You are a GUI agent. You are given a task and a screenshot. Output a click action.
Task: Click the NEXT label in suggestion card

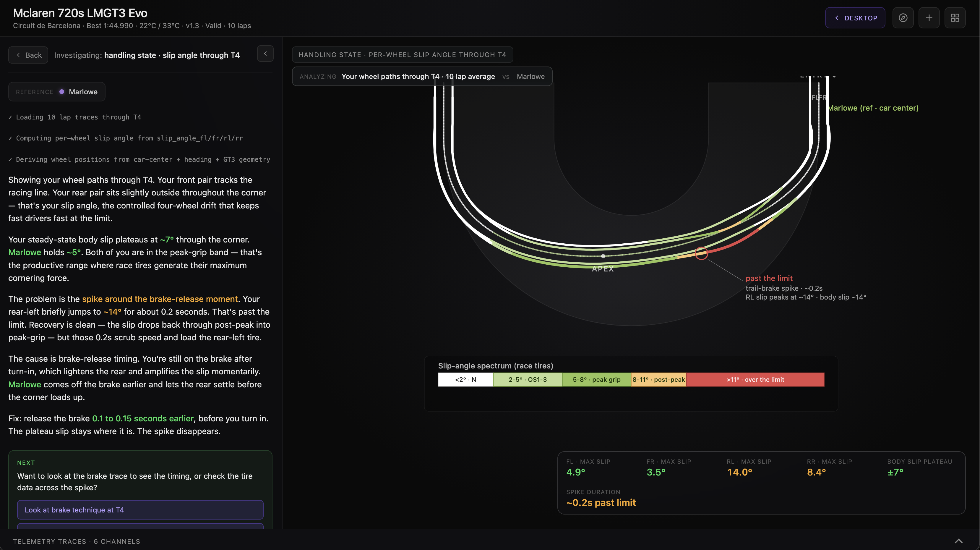pyautogui.click(x=26, y=462)
